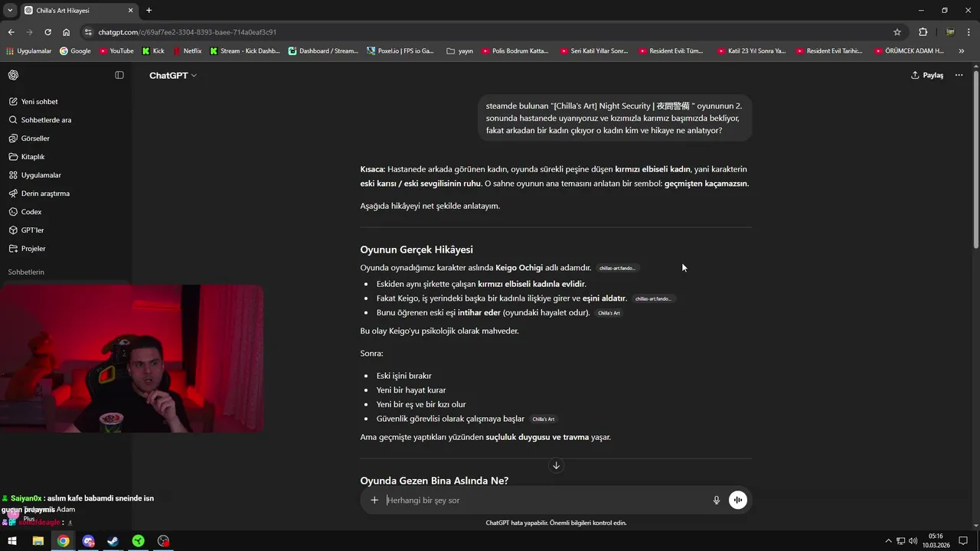This screenshot has width=980, height=551.
Task: Open the Stream - Kick Dashb... bookmark
Action: (x=245, y=51)
